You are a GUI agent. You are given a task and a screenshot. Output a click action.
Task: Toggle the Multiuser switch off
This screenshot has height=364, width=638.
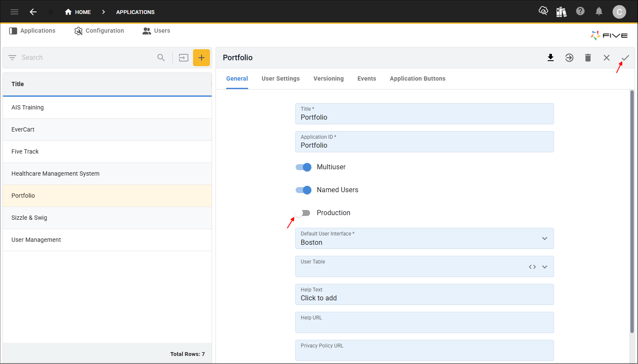[304, 167]
